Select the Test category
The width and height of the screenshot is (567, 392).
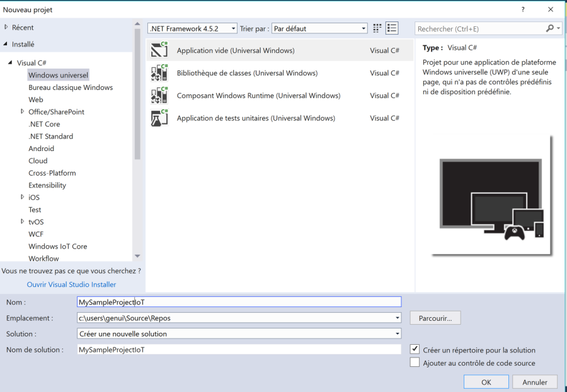point(35,210)
